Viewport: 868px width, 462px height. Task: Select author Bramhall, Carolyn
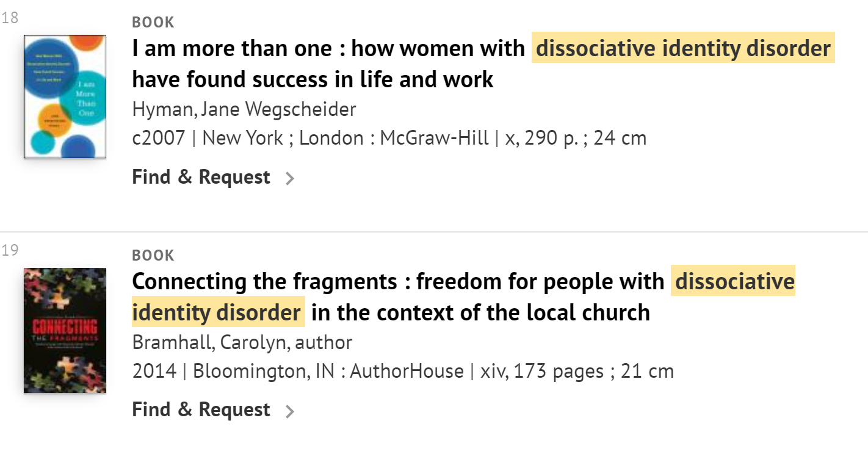click(x=242, y=342)
